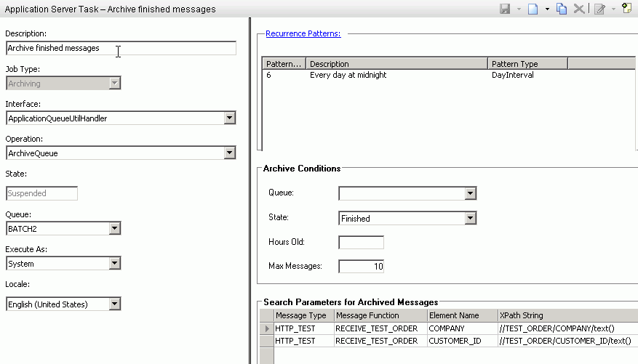Viewport: 638px width, 364px height.
Task: Click the Save floppy disk icon
Action: point(505,9)
